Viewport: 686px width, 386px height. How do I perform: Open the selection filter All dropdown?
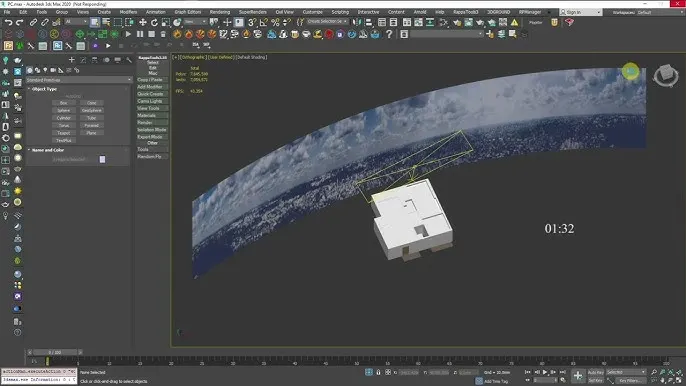tap(76, 21)
